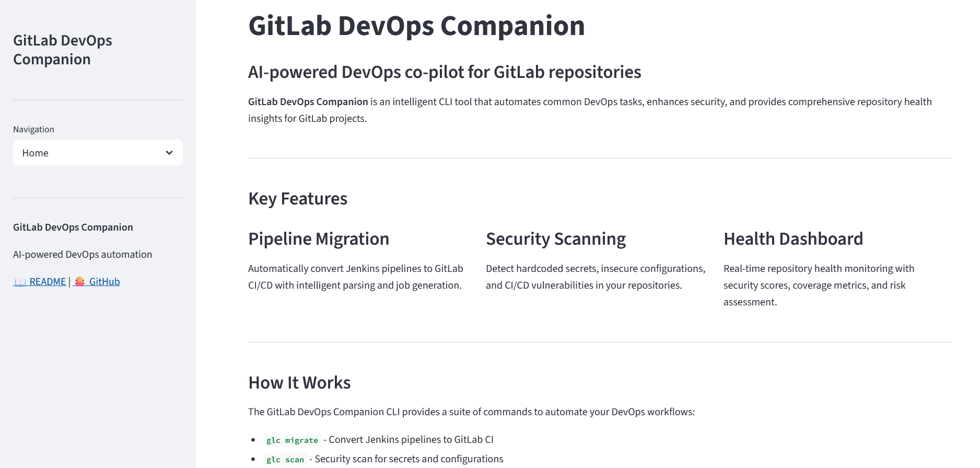Click the bold GitLab DevOps Companion sidebar caption

click(x=73, y=227)
